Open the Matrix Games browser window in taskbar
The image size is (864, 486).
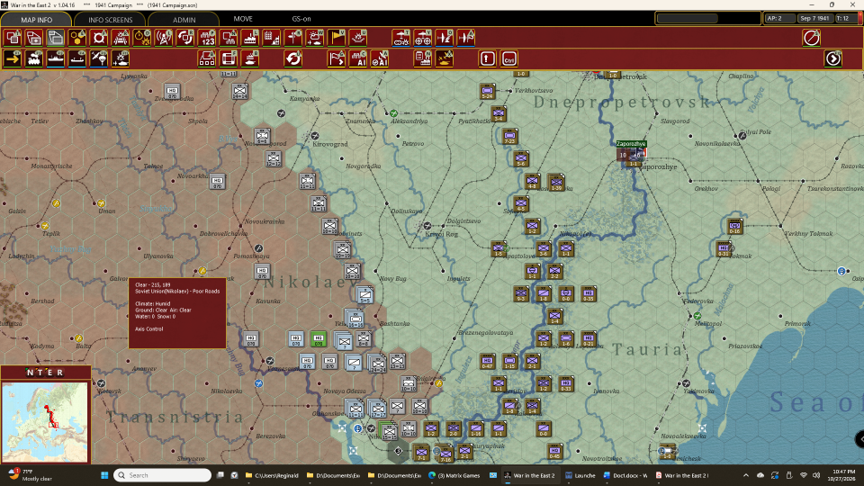click(x=454, y=475)
